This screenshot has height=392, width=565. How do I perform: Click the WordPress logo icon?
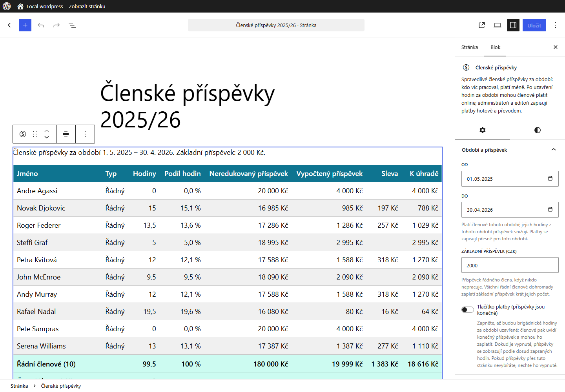pos(7,6)
